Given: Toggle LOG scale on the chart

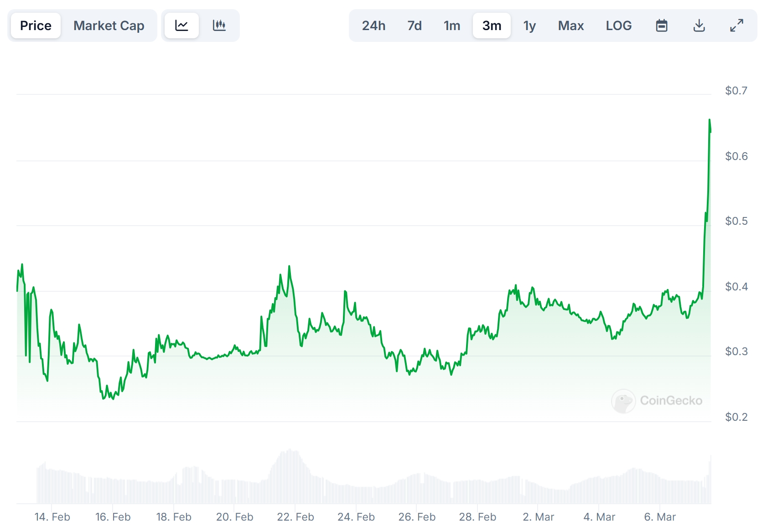Looking at the screenshot, I should coord(618,26).
